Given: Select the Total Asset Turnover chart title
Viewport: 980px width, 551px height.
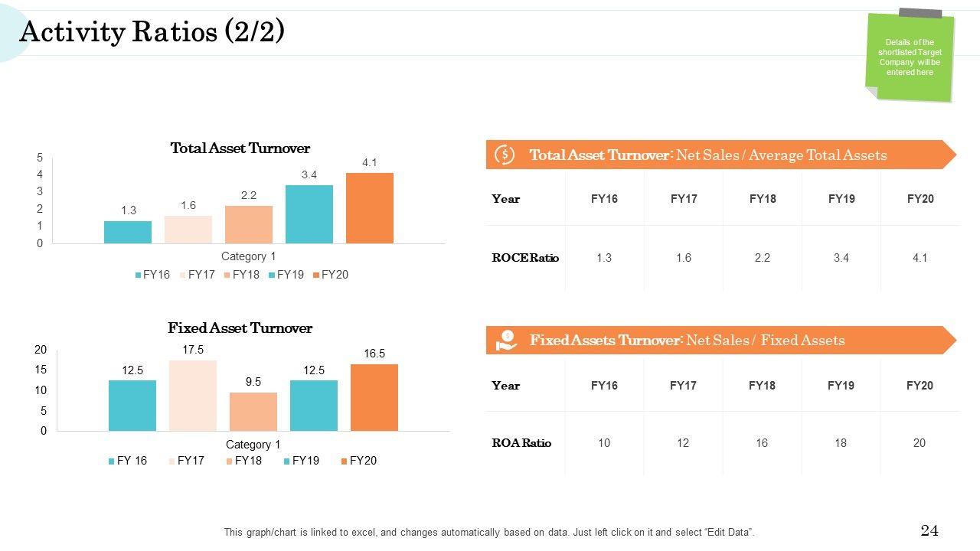Looking at the screenshot, I should [x=240, y=148].
